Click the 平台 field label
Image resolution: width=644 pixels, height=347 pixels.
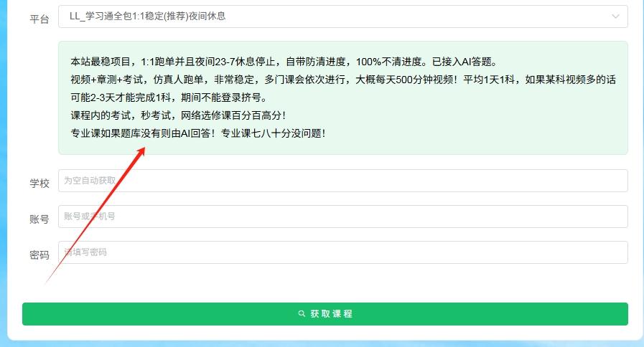pos(39,19)
